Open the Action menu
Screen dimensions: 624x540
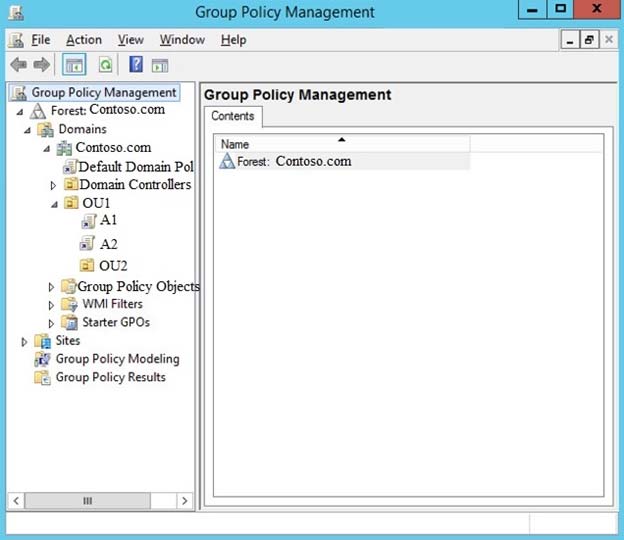coord(84,40)
